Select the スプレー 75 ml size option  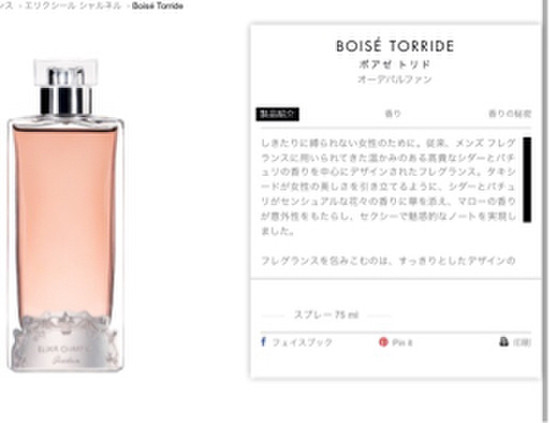point(326,315)
